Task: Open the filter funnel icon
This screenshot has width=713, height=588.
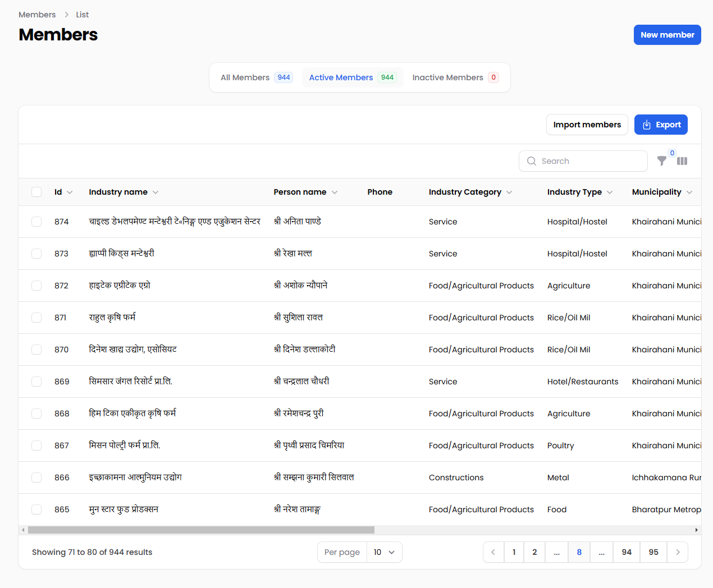Action: (662, 161)
